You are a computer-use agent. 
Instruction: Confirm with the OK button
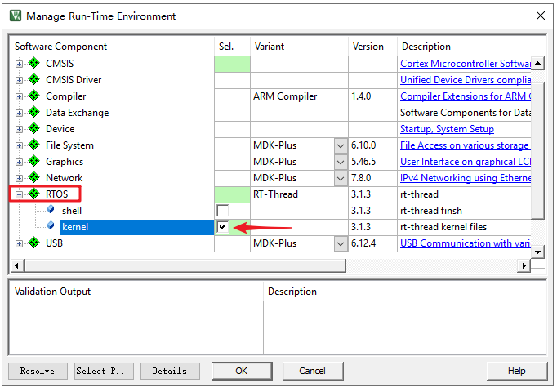[x=242, y=371]
